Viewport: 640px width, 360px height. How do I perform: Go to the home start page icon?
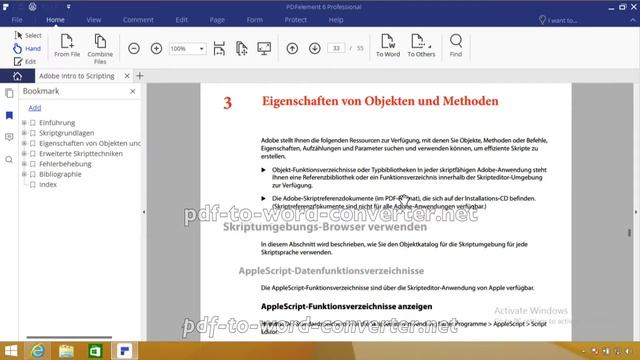click(x=18, y=76)
